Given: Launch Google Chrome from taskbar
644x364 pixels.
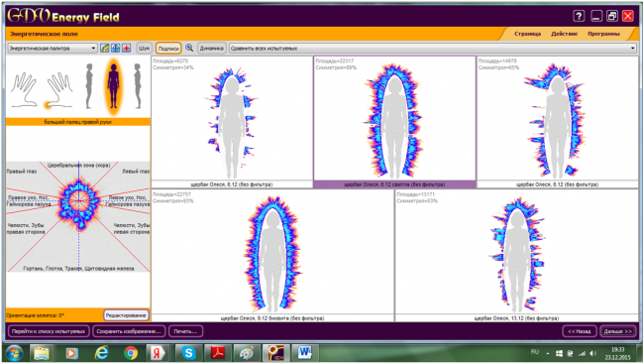Looking at the screenshot, I should [x=131, y=353].
